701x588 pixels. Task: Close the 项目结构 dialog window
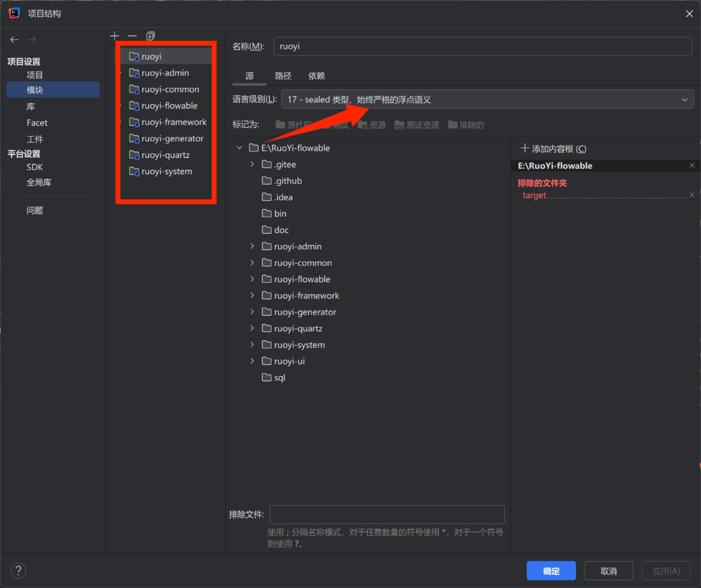click(x=689, y=14)
